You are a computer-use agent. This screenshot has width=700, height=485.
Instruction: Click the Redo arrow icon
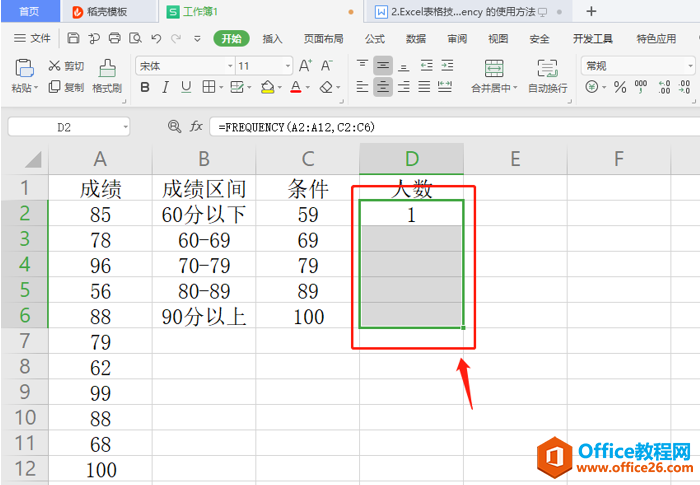pos(176,38)
